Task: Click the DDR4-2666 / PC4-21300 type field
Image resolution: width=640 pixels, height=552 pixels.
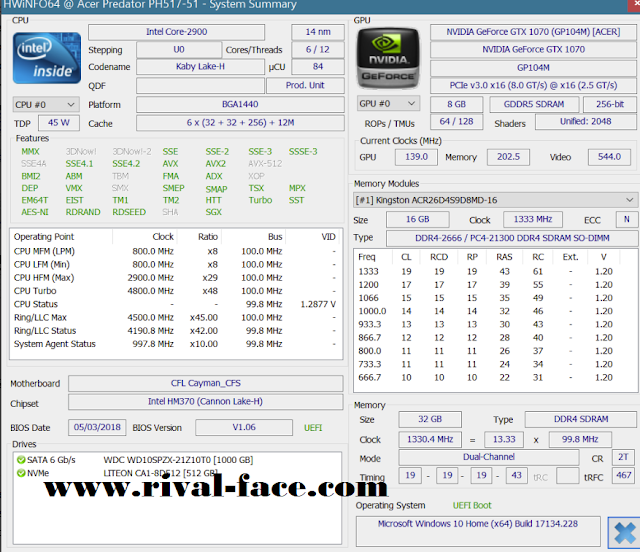Action: tap(512, 238)
